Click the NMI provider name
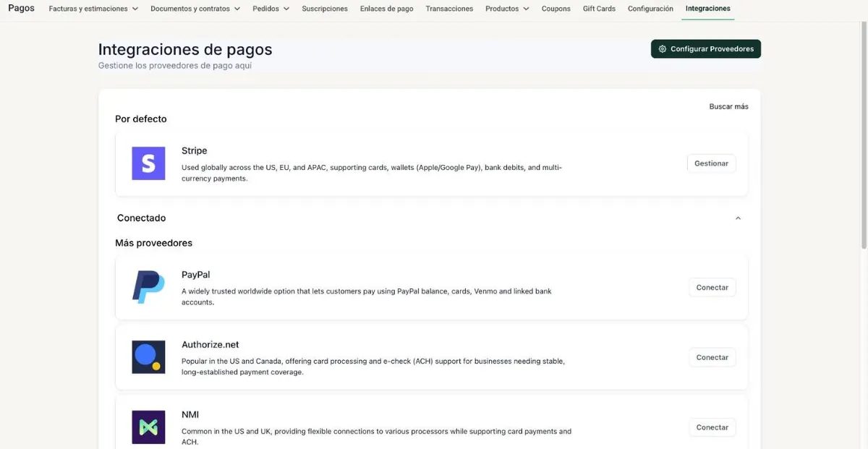This screenshot has width=868, height=449. point(190,415)
